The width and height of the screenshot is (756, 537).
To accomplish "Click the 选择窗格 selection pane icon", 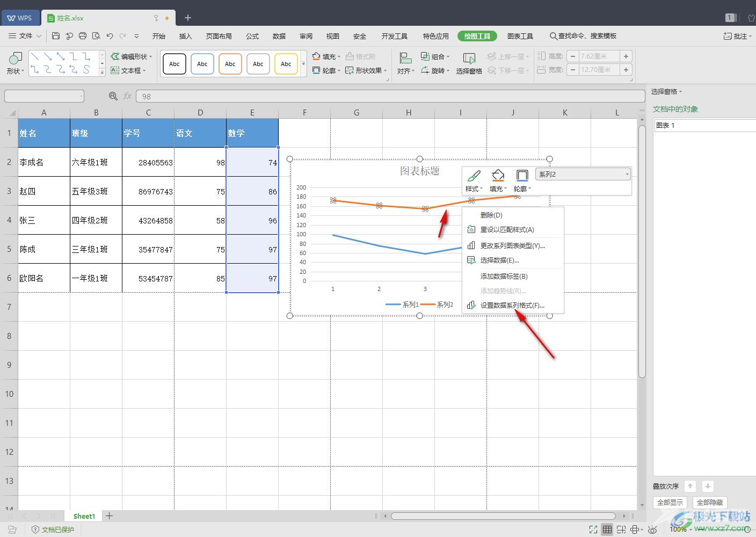I will 469,59.
